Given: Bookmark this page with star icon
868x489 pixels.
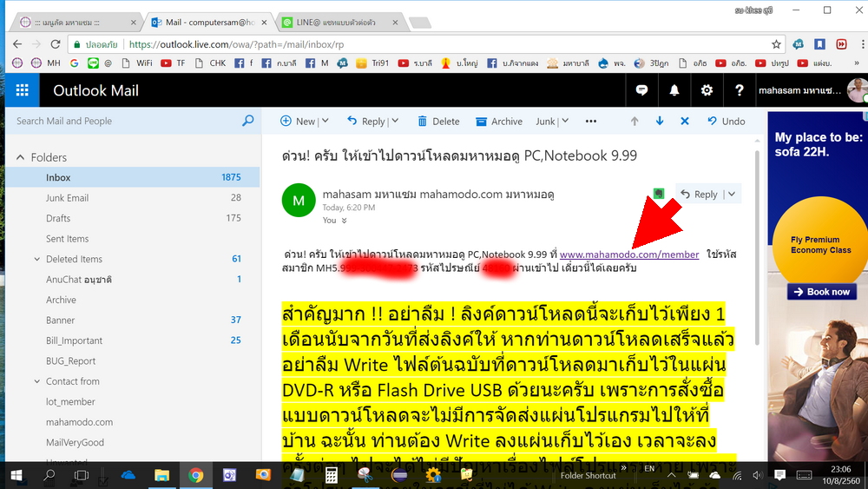Looking at the screenshot, I should pyautogui.click(x=776, y=44).
